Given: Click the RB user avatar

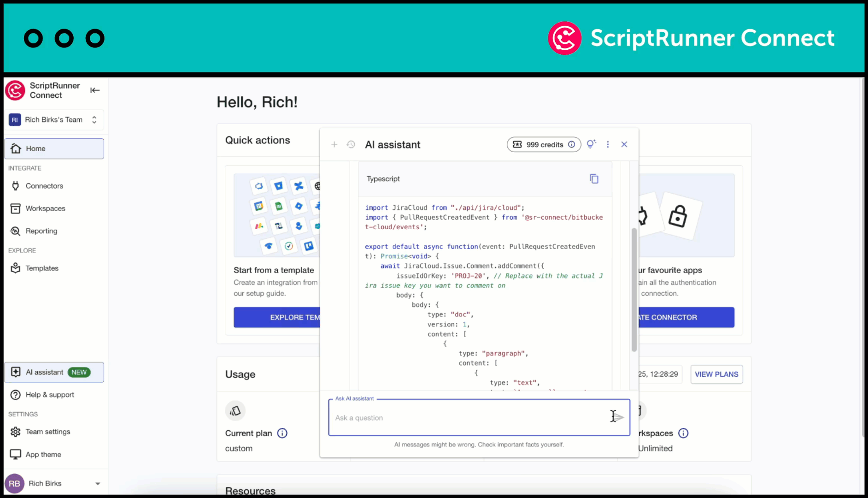Looking at the screenshot, I should (14, 484).
